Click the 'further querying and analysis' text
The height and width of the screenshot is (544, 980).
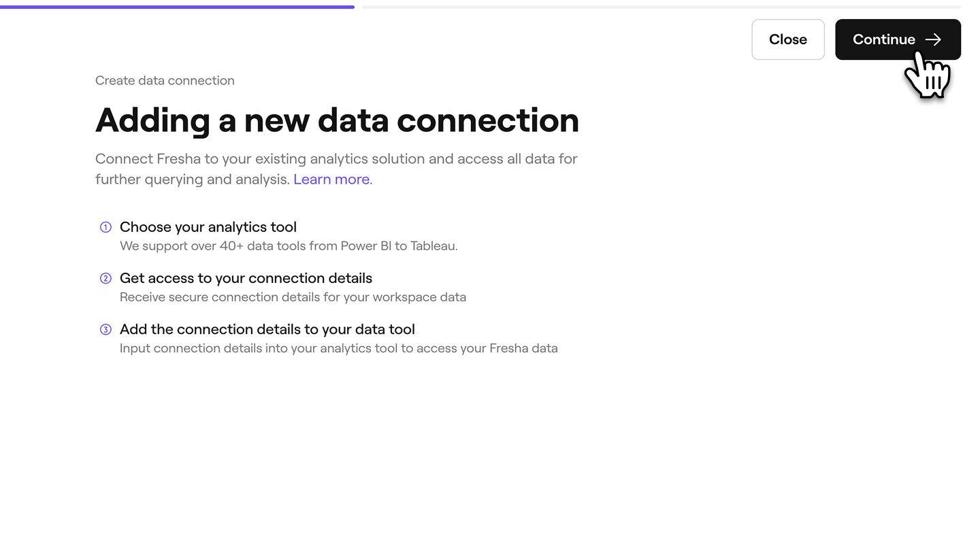tap(192, 179)
